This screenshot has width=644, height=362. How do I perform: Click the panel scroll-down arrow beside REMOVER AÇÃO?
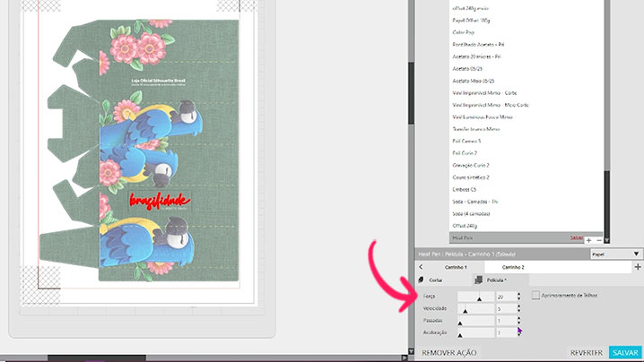[411, 352]
